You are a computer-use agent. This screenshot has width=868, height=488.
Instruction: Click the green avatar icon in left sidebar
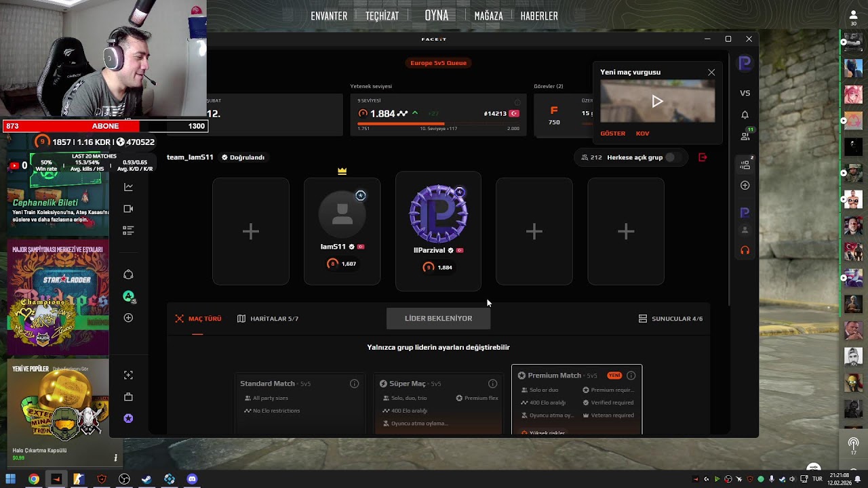coord(128,296)
